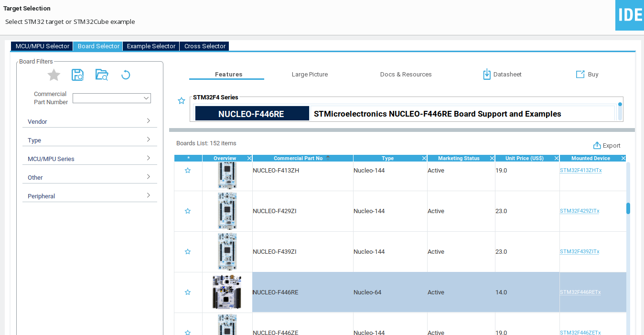Open the Docs & Resources tab
644x335 pixels.
[406, 74]
